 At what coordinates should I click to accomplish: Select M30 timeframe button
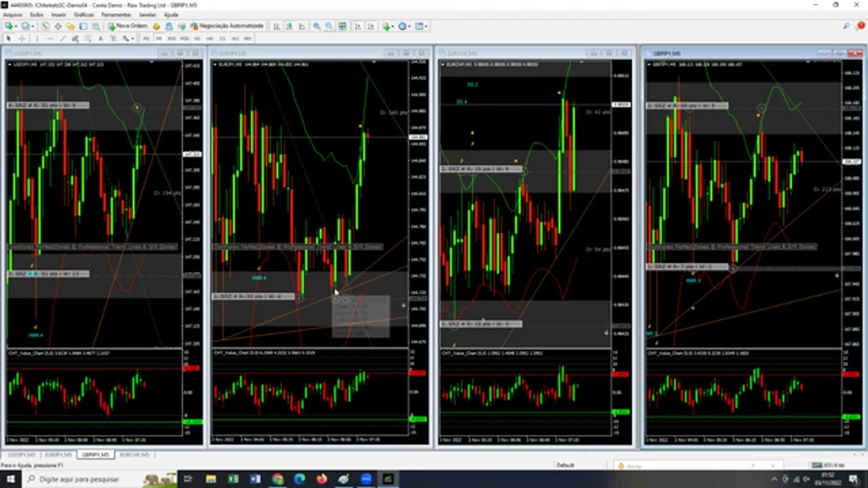pyautogui.click(x=184, y=38)
